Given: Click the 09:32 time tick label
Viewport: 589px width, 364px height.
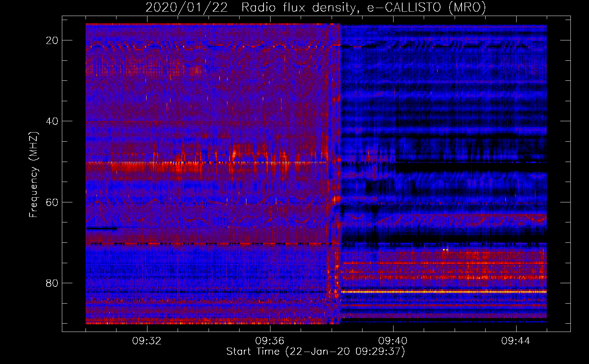Looking at the screenshot, I should click(147, 341).
